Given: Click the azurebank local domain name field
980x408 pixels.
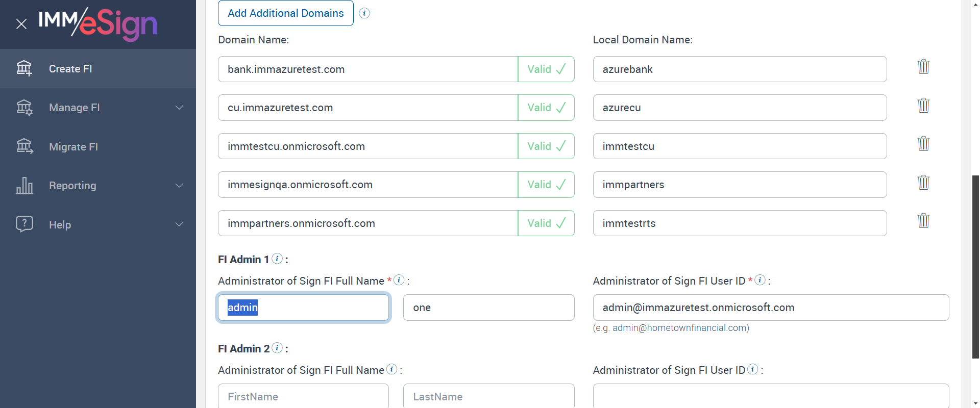Looking at the screenshot, I should [739, 69].
